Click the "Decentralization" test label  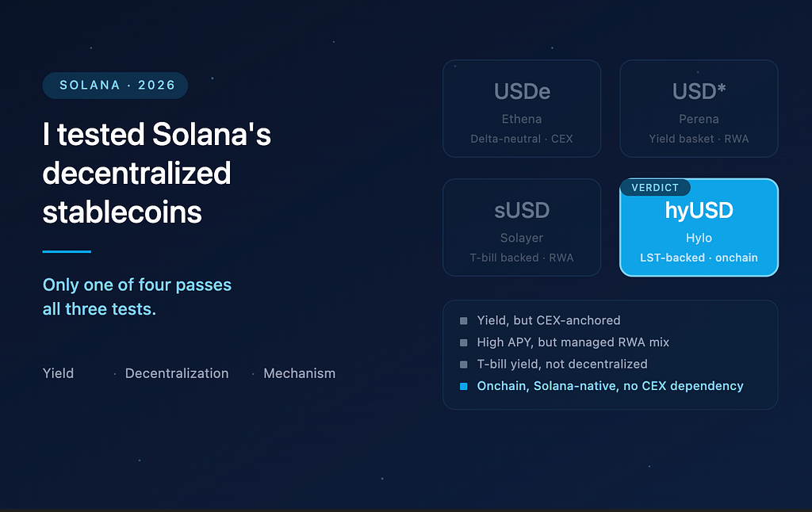tap(177, 373)
